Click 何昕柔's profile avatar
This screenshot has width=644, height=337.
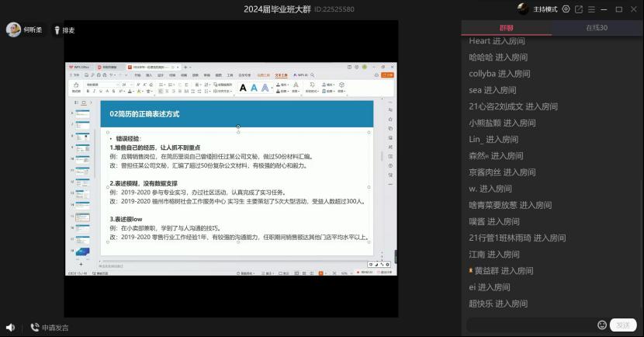(13, 30)
